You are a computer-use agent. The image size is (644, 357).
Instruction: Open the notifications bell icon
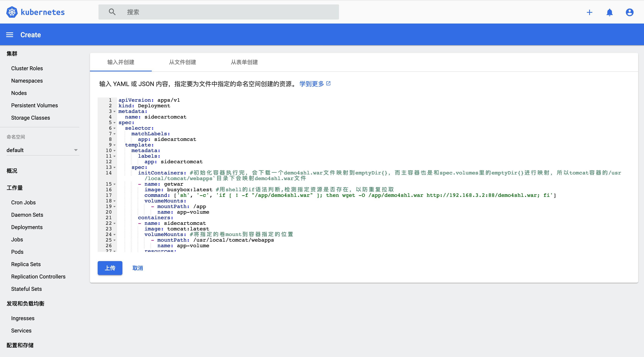[x=609, y=12]
